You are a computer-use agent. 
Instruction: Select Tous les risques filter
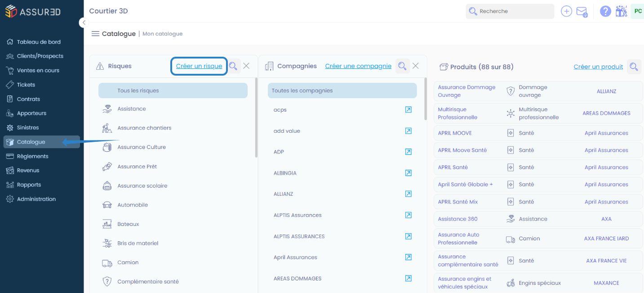[x=173, y=90]
